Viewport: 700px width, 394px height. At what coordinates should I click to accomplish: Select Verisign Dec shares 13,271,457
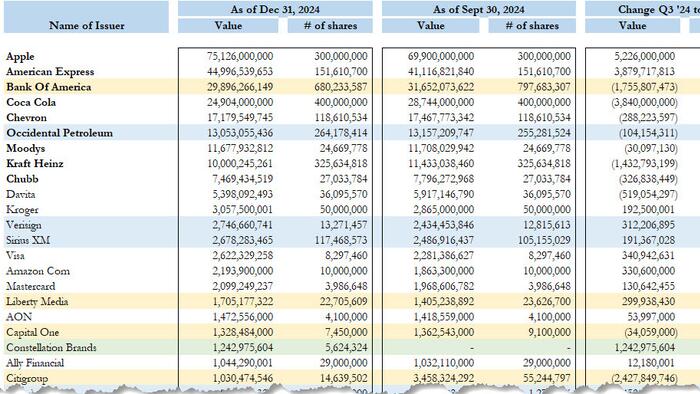point(343,225)
